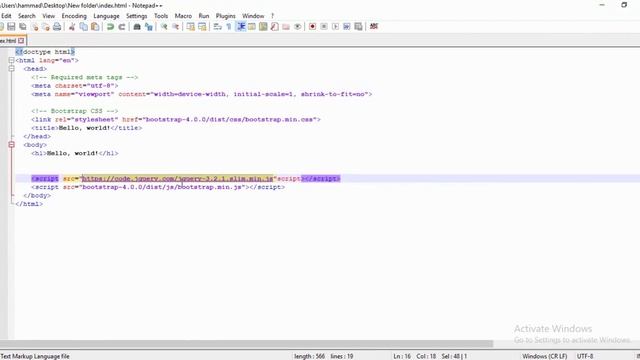The image size is (640, 360).
Task: Click the Save All toolbar icon
Action: pyautogui.click(x=23, y=27)
